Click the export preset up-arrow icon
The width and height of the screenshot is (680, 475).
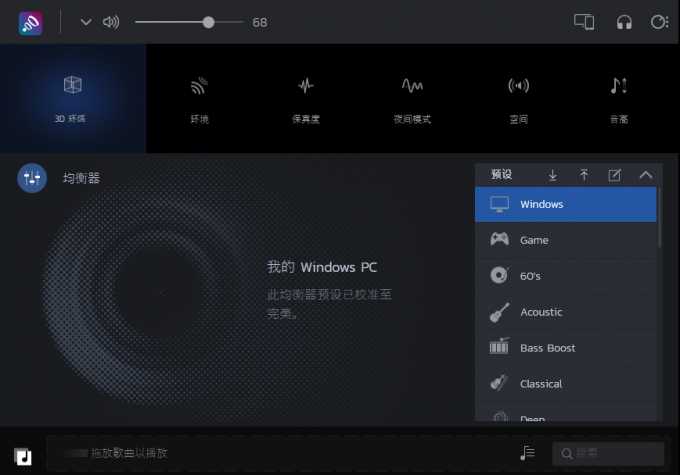point(584,175)
